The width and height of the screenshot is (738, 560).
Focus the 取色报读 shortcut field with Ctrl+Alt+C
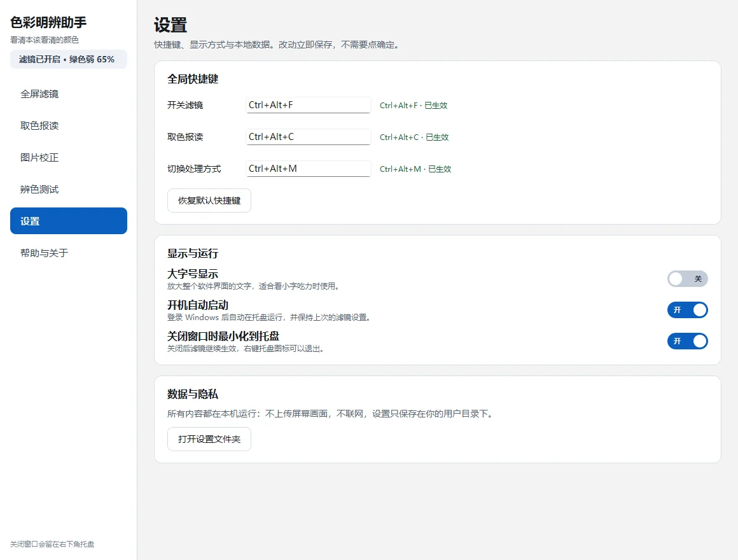pos(309,137)
